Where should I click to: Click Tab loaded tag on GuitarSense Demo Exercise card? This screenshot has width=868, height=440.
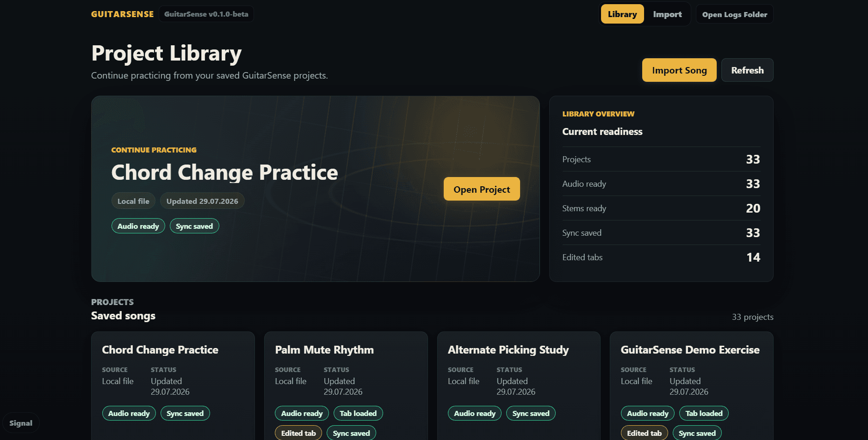coord(704,413)
